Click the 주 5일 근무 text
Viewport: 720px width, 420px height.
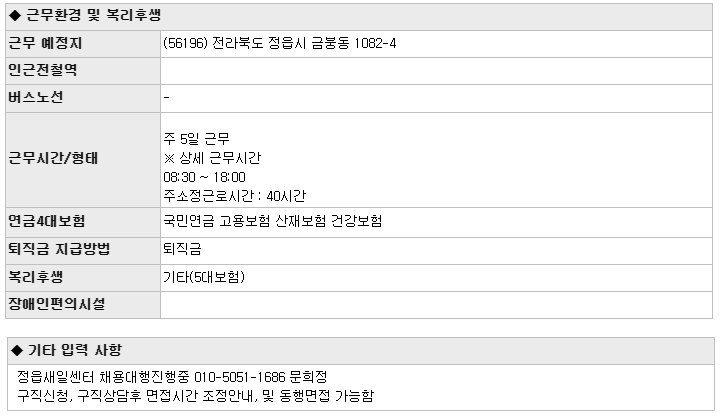point(197,139)
